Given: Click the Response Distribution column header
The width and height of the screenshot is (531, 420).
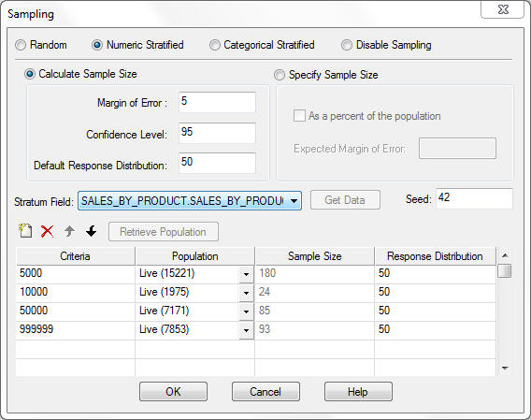Looking at the screenshot, I should click(435, 256).
